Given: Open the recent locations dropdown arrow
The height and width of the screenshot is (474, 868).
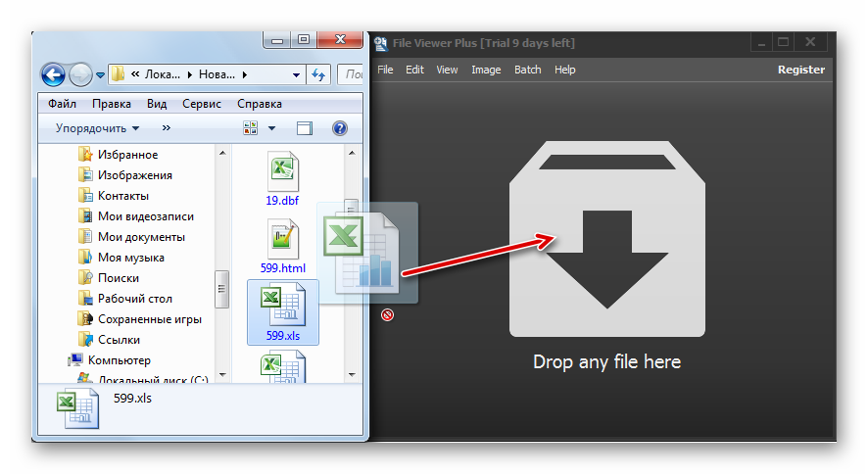Looking at the screenshot, I should 100,75.
